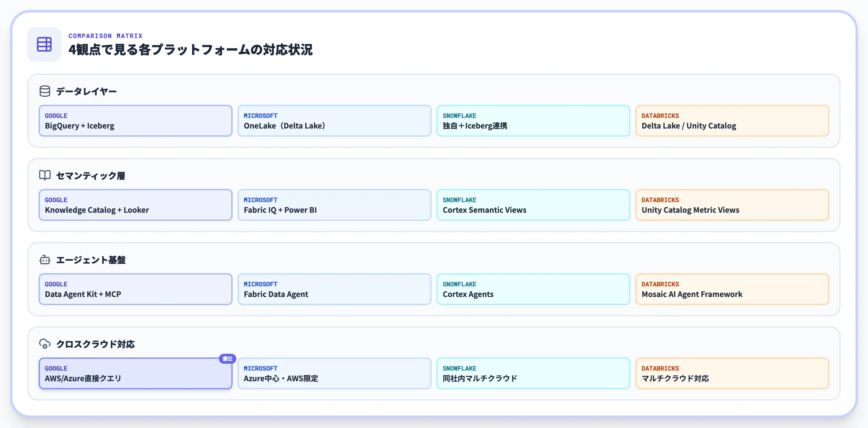The image size is (868, 428).
Task: Toggle the 優位 badge on Google's cross-cloud card
Action: tap(227, 359)
